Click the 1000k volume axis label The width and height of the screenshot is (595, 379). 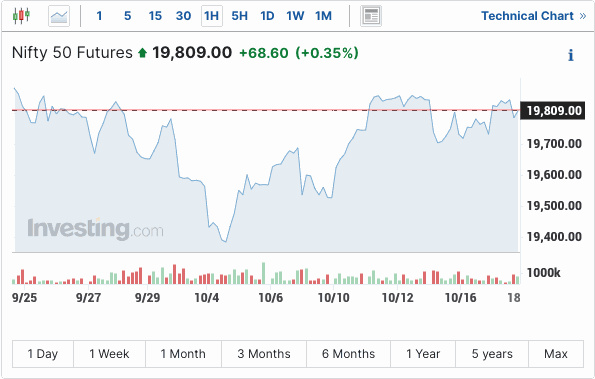coord(543,273)
